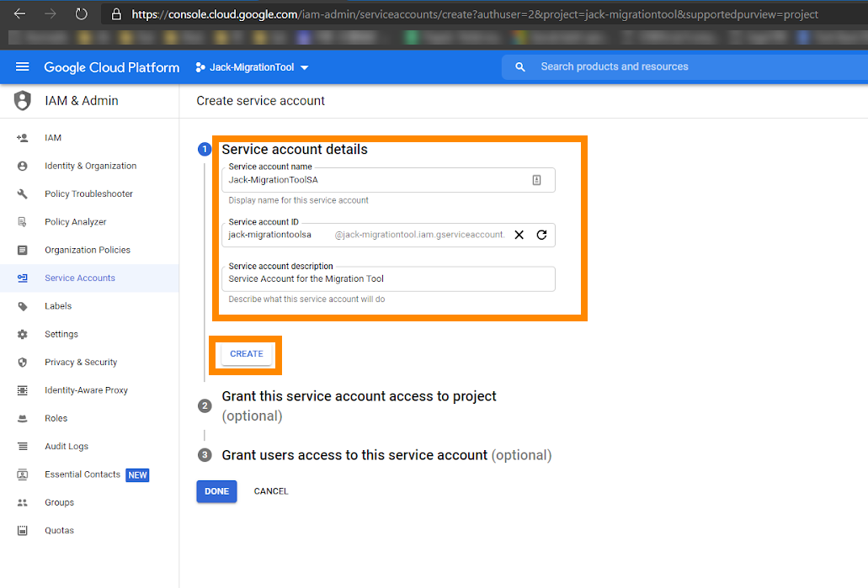
Task: Click the project hexagon icon
Action: tap(200, 67)
